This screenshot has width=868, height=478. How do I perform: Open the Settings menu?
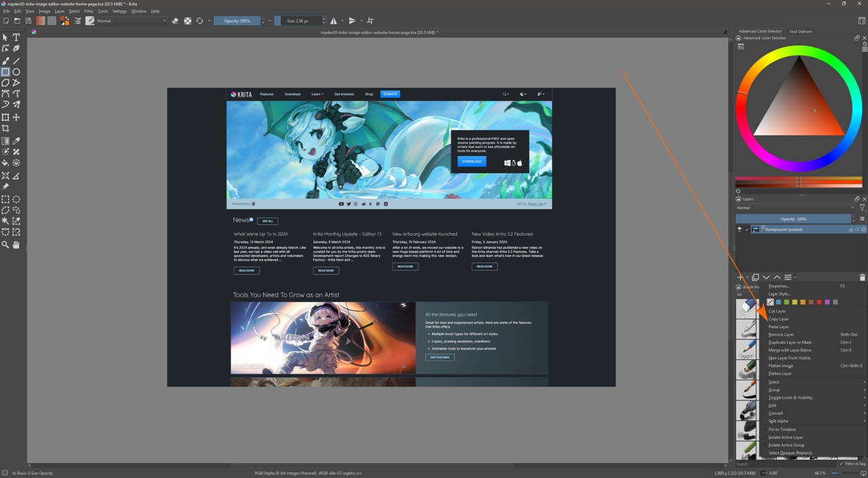click(119, 12)
